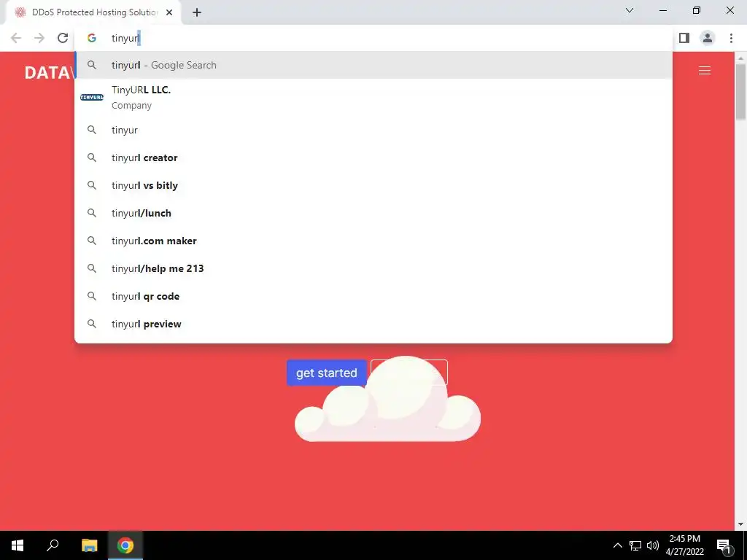Choose the 'tinyurl vs bitly' suggestion
The width and height of the screenshot is (747, 560).
tap(373, 185)
